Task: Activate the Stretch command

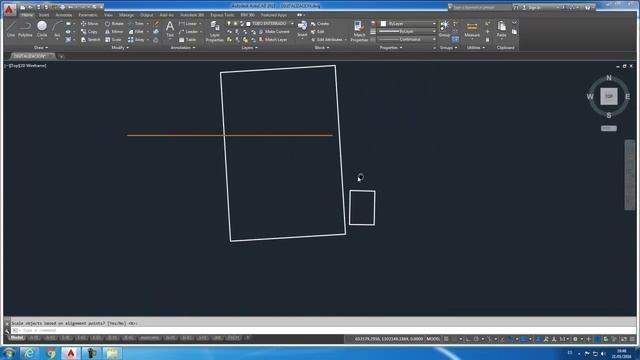Action: (x=91, y=40)
